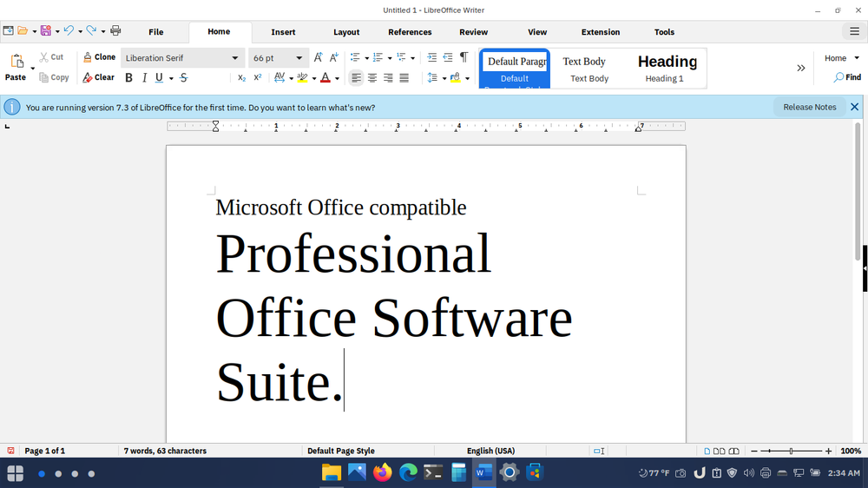Click the Save document icon
Viewport: 868px width, 488px height.
click(46, 30)
